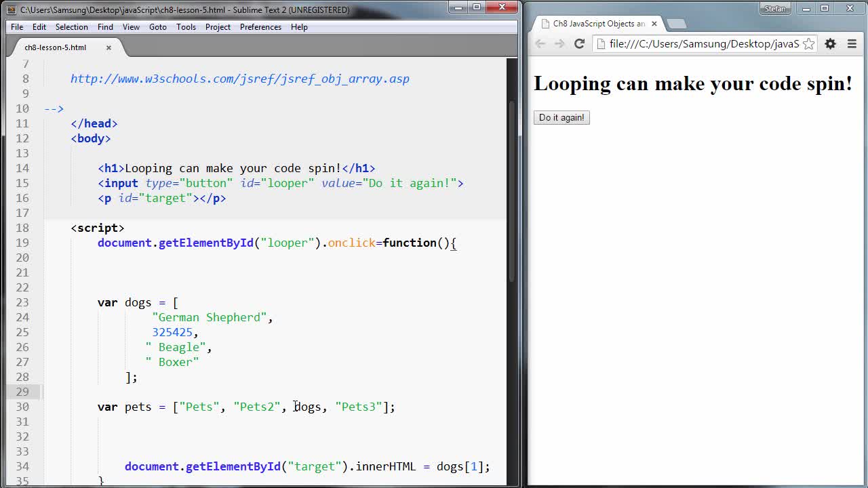
Task: Click the w3schools jsref_obj_array link text
Action: pyautogui.click(x=240, y=79)
